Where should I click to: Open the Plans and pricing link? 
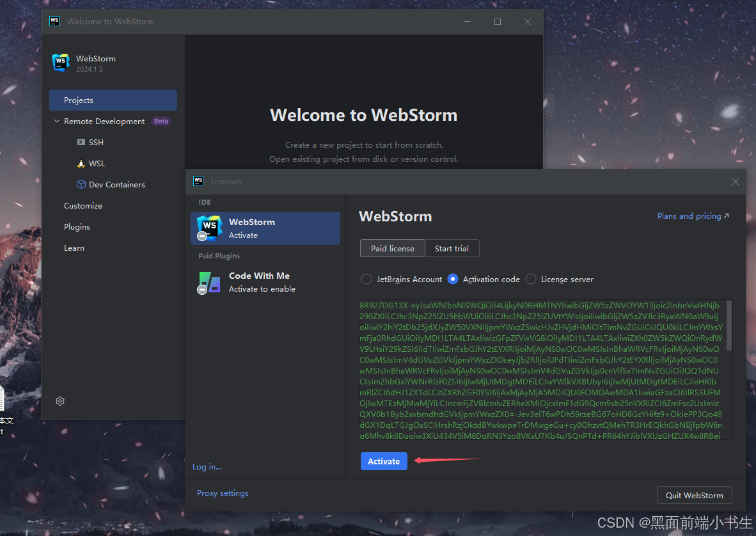tap(693, 216)
